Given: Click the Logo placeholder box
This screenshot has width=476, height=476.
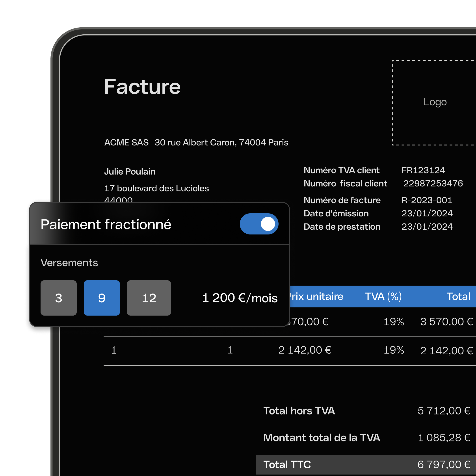Looking at the screenshot, I should coord(435,102).
